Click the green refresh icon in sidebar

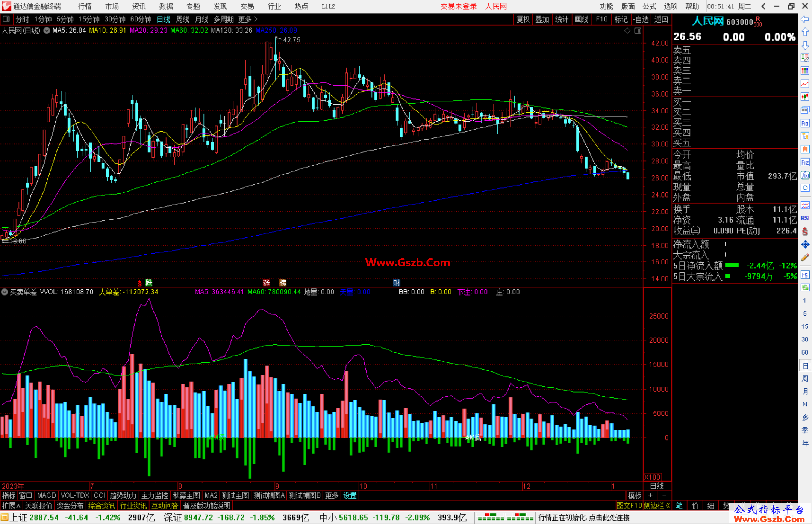805,288
